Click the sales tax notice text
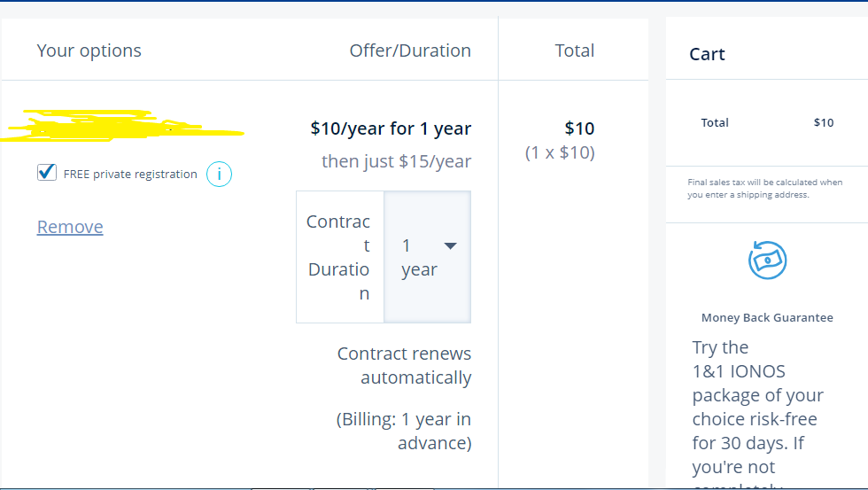The height and width of the screenshot is (490, 868). point(765,188)
